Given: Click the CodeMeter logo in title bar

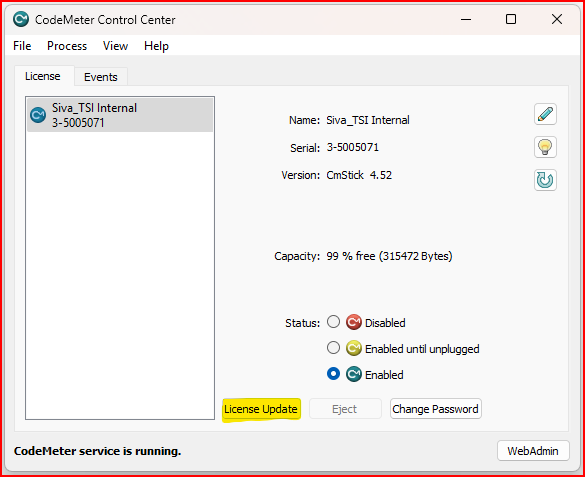Looking at the screenshot, I should click(21, 19).
